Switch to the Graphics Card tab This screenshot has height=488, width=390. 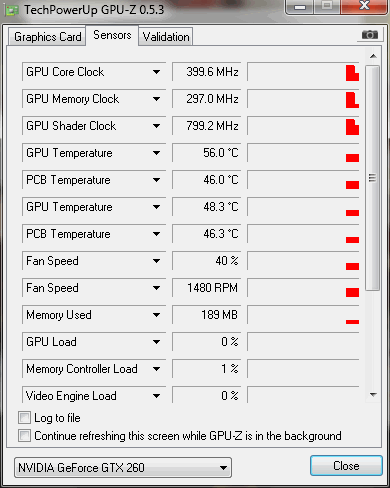(47, 37)
